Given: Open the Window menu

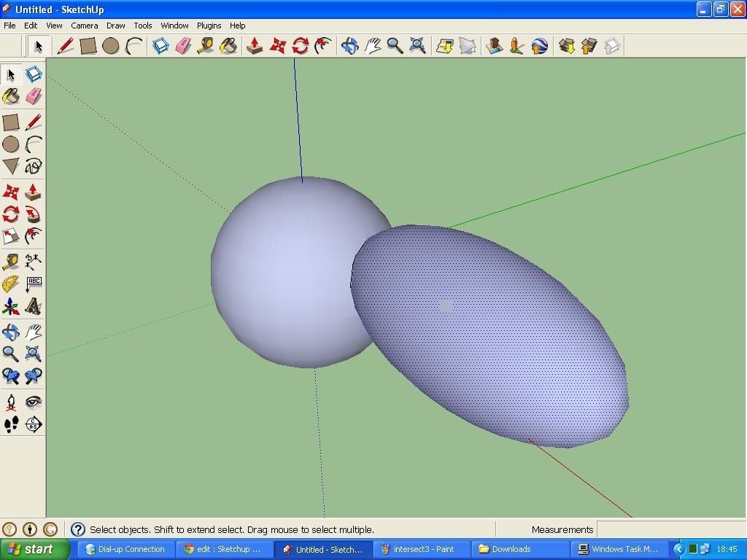Looking at the screenshot, I should coord(174,26).
